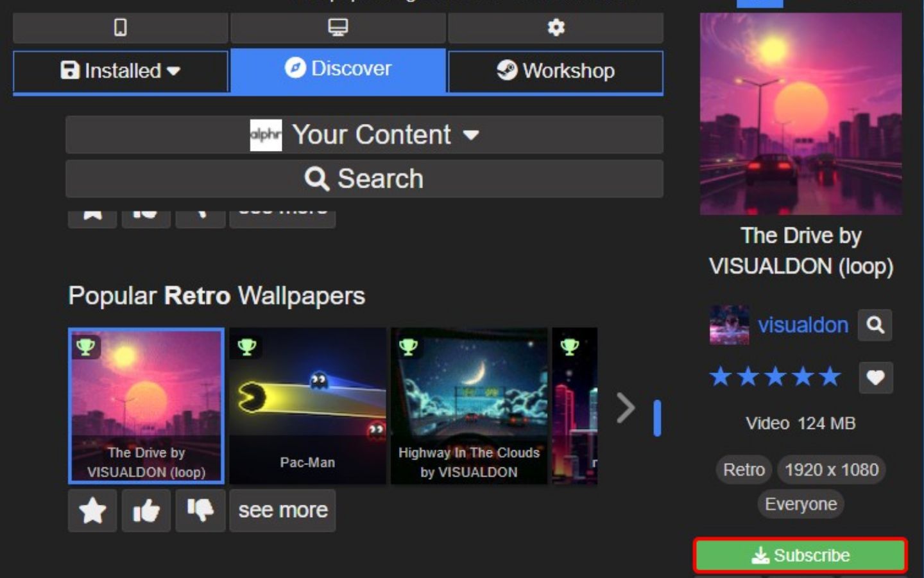Image resolution: width=924 pixels, height=578 pixels.
Task: Click the thumbs down filter button
Action: click(200, 511)
